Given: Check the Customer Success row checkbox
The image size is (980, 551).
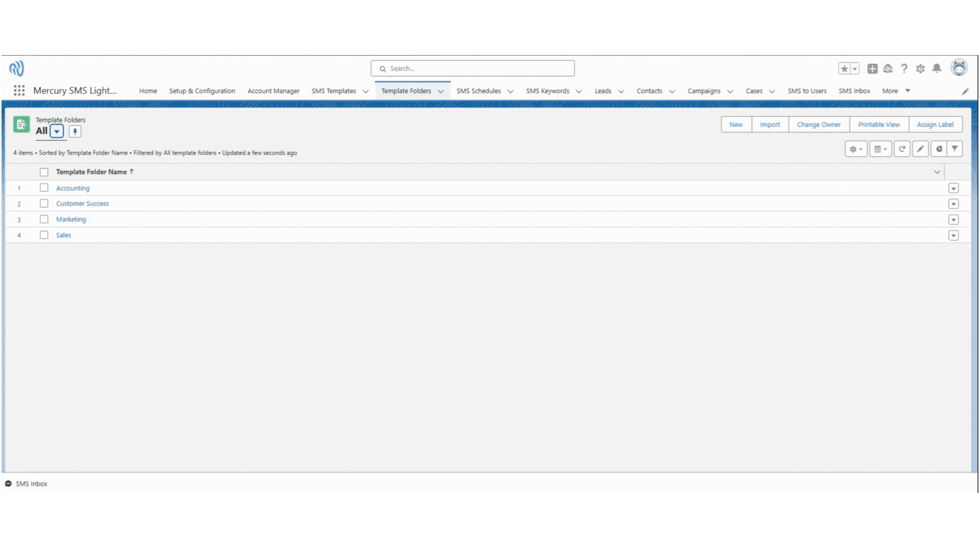Looking at the screenshot, I should (x=44, y=204).
